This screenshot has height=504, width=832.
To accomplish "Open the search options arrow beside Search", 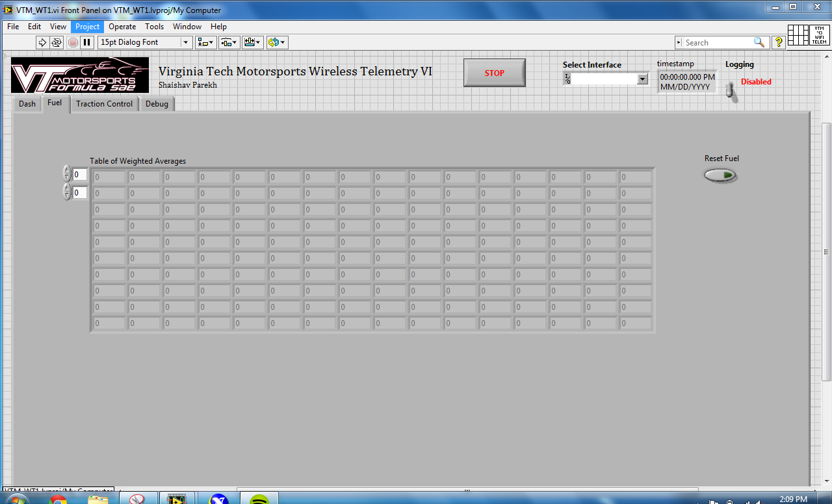I will click(x=679, y=42).
